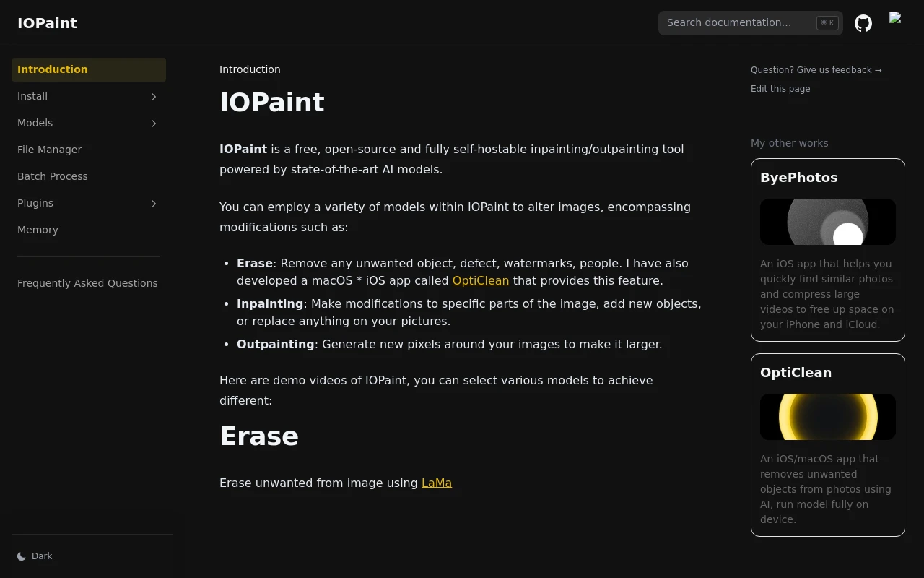
Task: Open the Batch Process page
Action: [52, 176]
